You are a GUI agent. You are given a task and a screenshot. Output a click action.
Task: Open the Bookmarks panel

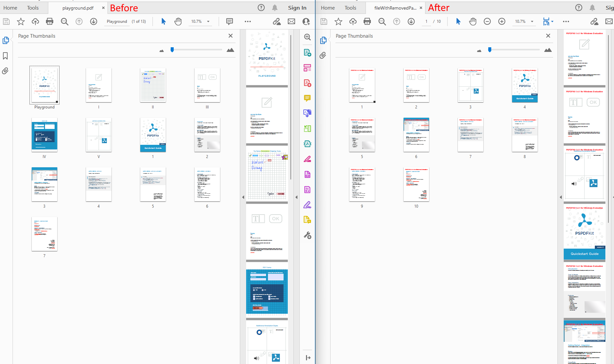(5, 56)
